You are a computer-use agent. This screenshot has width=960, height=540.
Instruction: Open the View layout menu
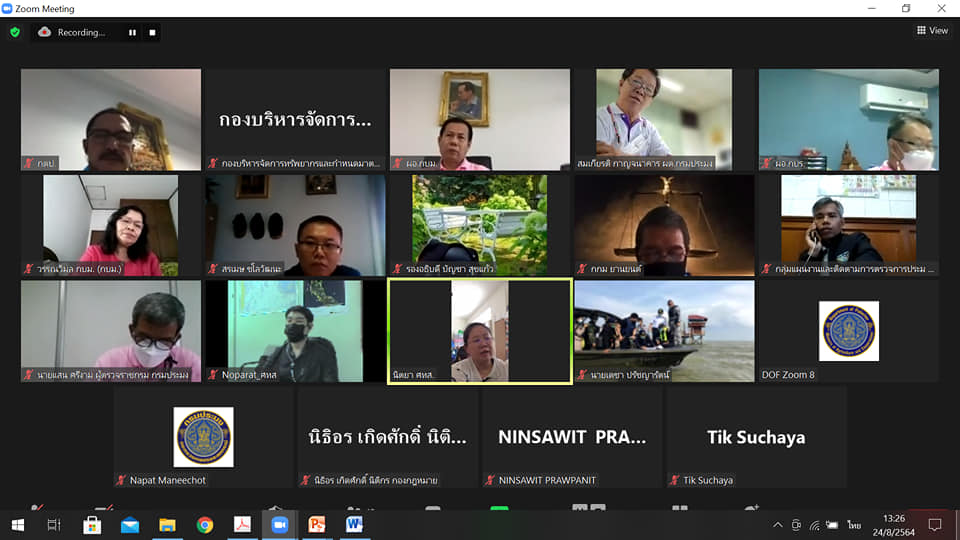tap(932, 31)
